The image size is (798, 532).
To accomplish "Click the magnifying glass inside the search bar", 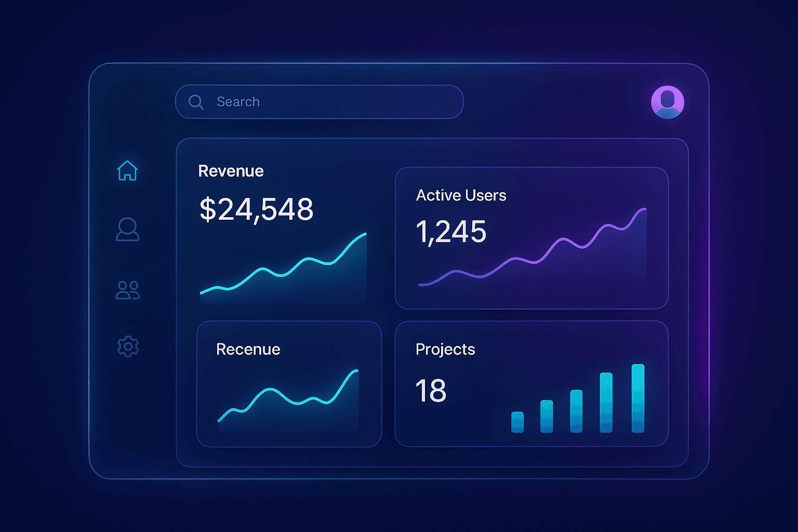I will click(196, 102).
